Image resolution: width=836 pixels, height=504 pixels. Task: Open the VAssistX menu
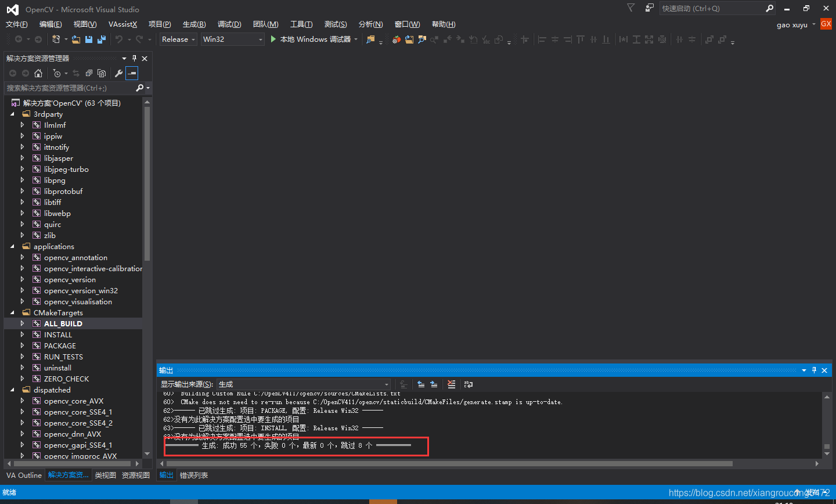pyautogui.click(x=123, y=24)
